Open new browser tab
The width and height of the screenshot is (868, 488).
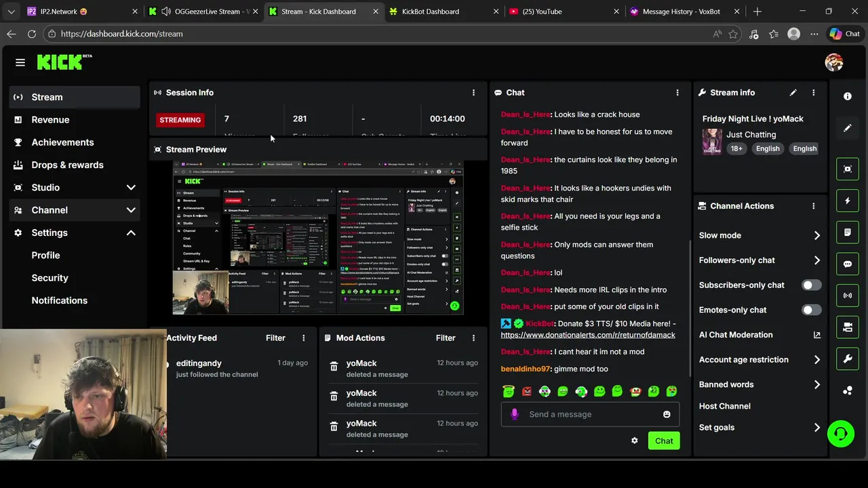[757, 12]
